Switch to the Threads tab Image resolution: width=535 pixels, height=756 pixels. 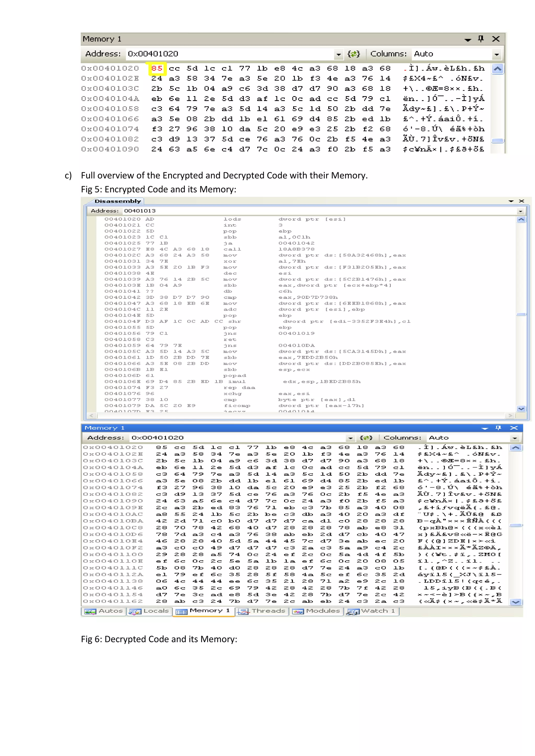[x=263, y=611]
